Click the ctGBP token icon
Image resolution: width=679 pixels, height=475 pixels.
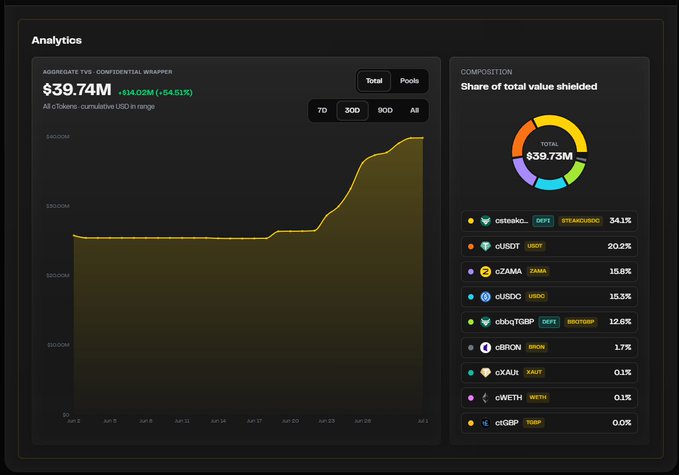pyautogui.click(x=485, y=423)
